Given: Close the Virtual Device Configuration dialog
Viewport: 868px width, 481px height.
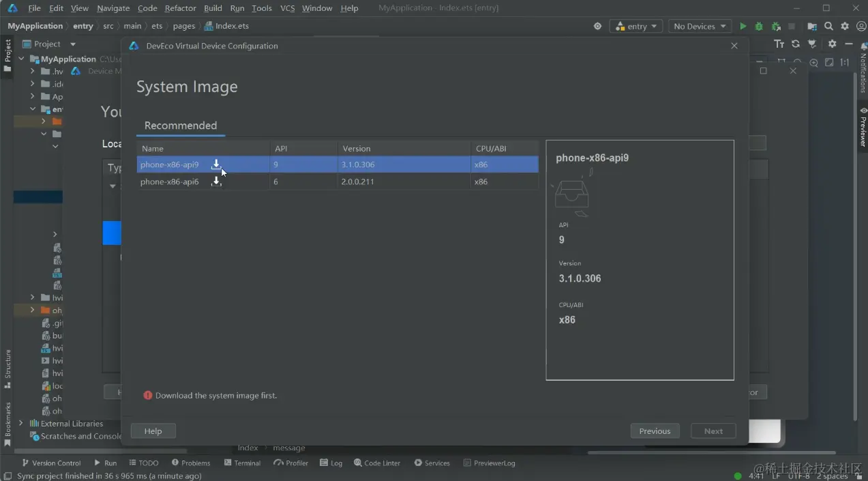Looking at the screenshot, I should tap(734, 46).
